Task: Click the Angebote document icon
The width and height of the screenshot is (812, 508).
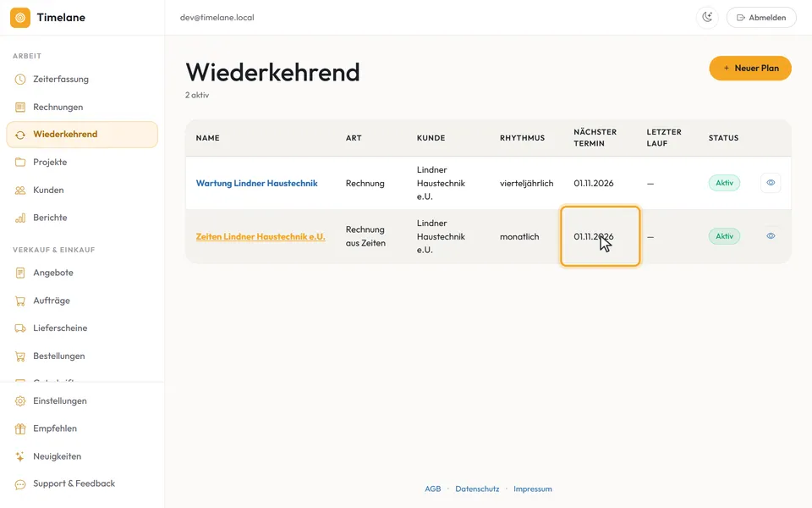Action: (x=20, y=273)
